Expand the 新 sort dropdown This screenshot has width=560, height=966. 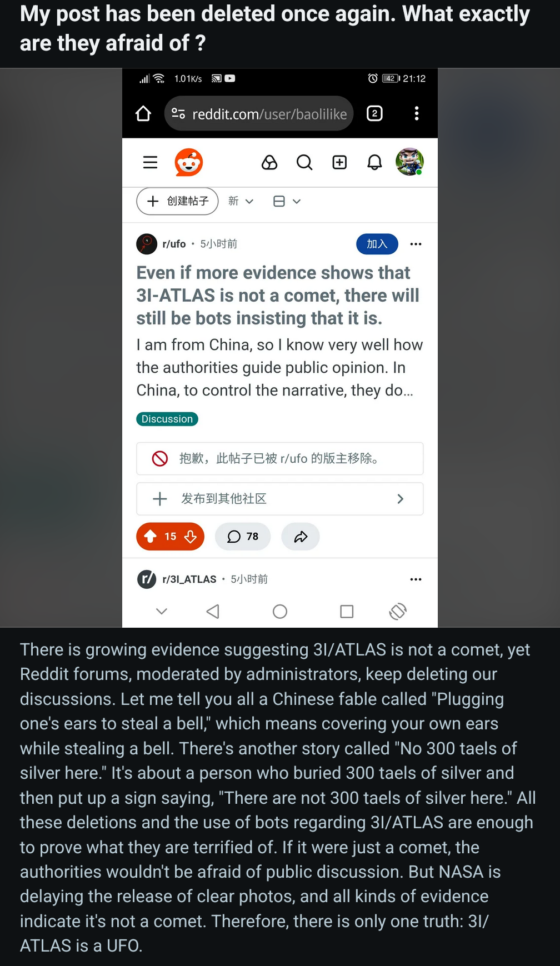point(241,201)
